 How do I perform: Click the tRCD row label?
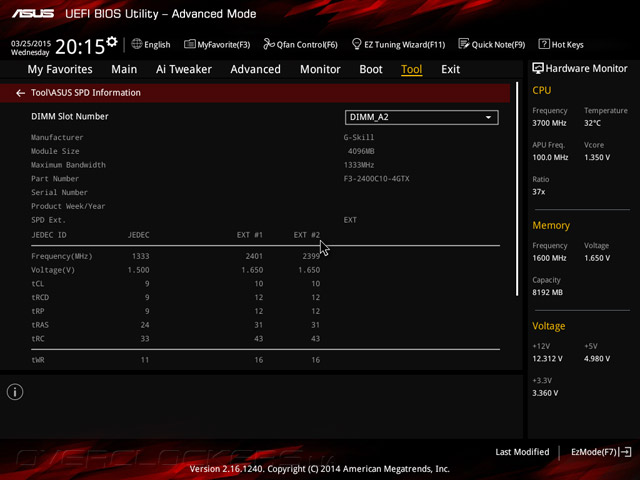pyautogui.click(x=40, y=298)
